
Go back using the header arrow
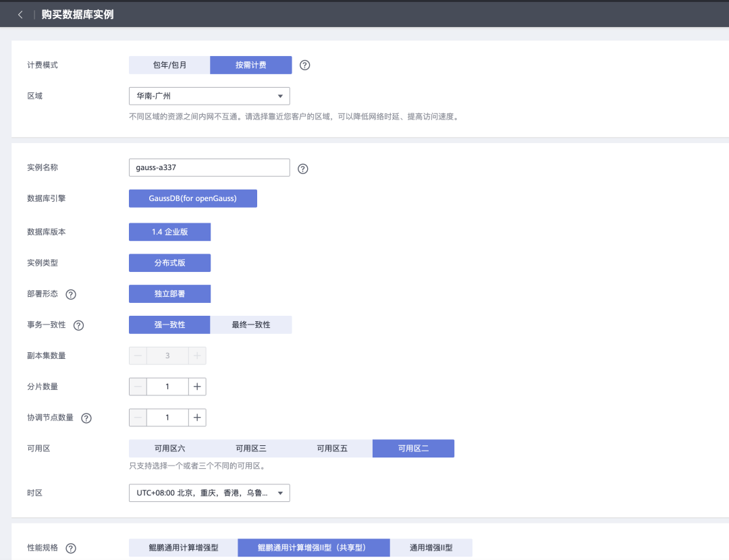click(20, 14)
